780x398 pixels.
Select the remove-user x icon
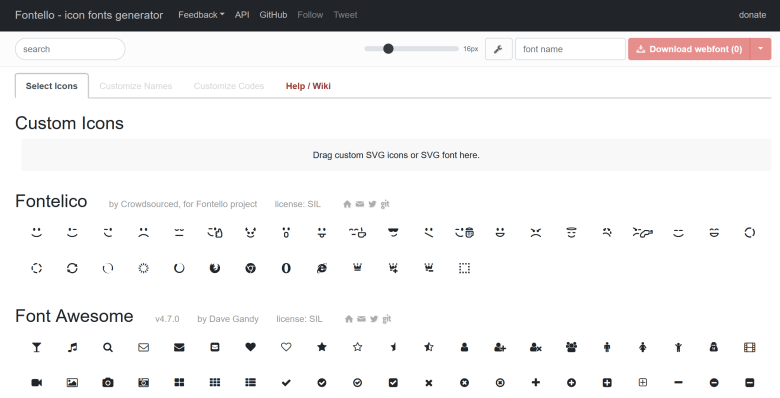pyautogui.click(x=536, y=347)
